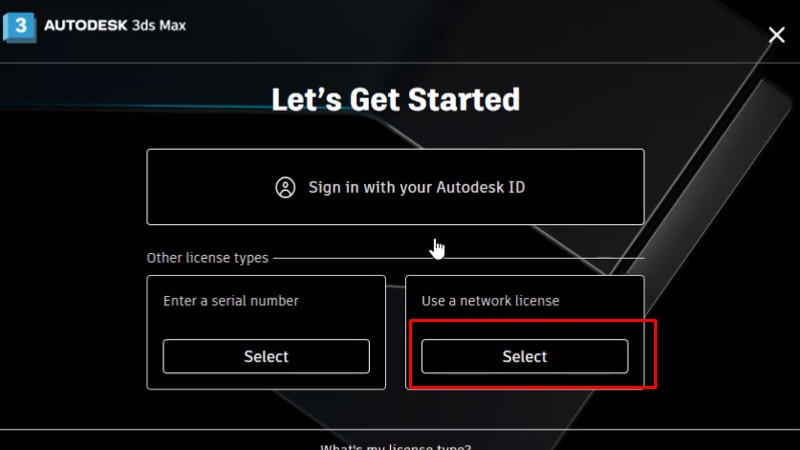Click the "Use a network license" label
The height and width of the screenshot is (450, 800).
(490, 300)
